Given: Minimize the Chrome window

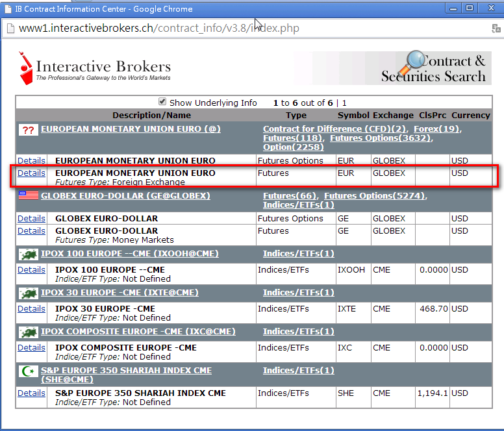Looking at the screenshot, I should point(453,8).
